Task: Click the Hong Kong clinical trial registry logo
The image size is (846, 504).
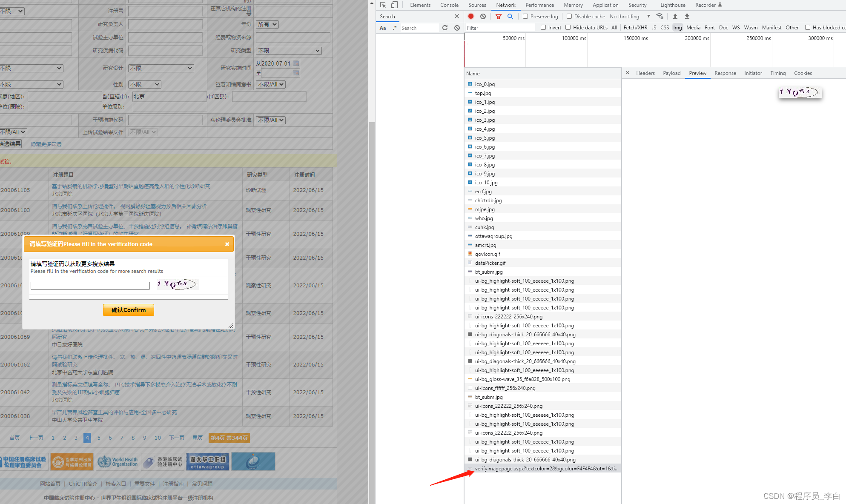Action: click(163, 462)
